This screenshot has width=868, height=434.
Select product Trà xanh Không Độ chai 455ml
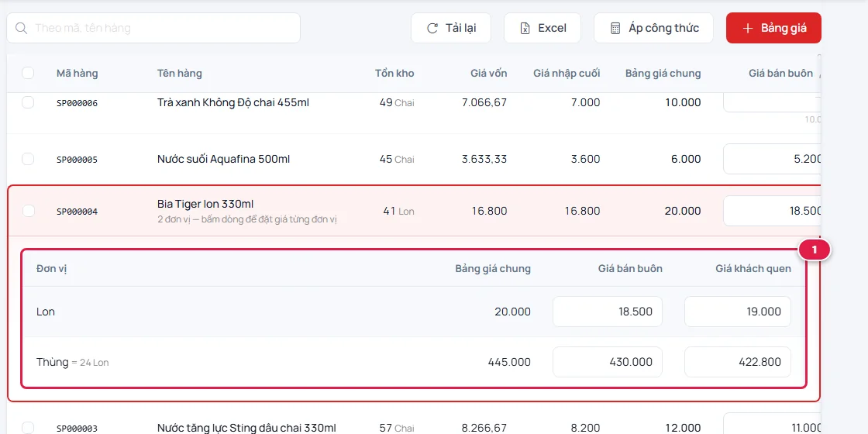(x=233, y=102)
